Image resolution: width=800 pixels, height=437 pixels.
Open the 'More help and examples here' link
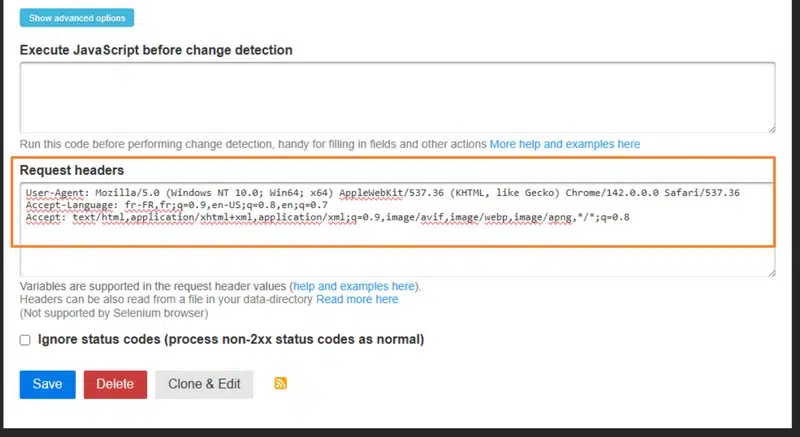[x=564, y=144]
